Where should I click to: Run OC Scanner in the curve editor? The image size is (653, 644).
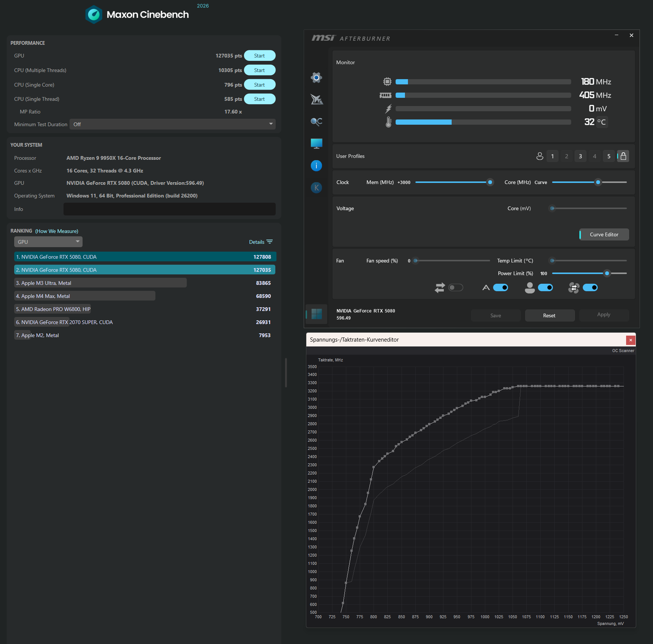point(623,351)
